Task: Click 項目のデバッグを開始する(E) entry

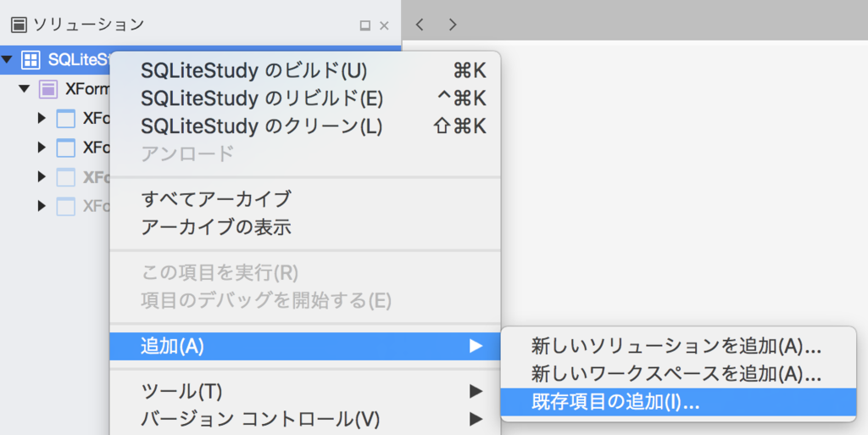Action: click(305, 300)
